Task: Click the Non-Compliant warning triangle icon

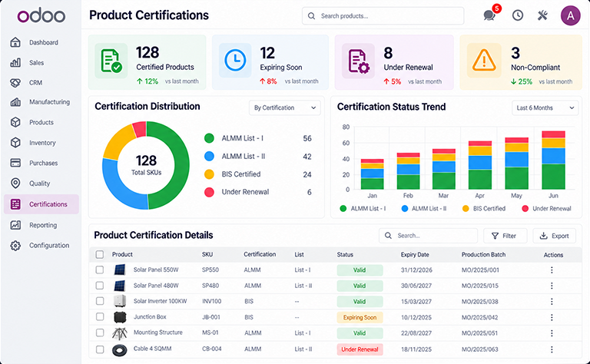Action: pos(484,61)
